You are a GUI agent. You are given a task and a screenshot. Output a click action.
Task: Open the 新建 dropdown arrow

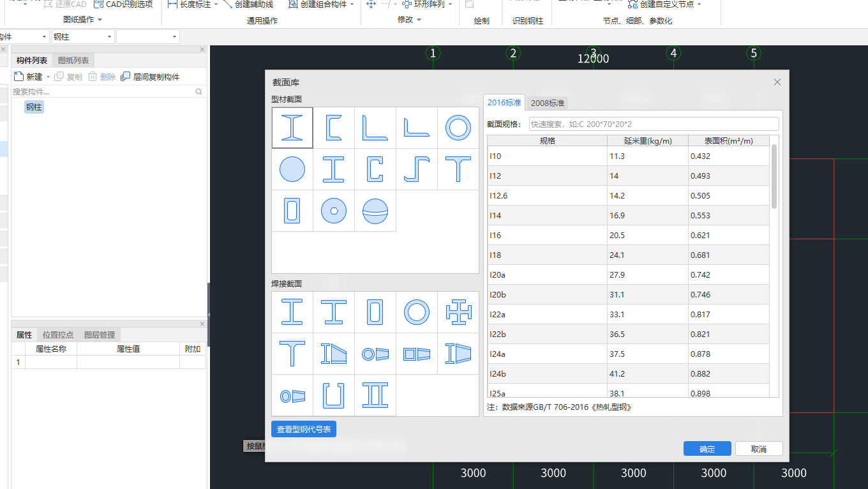pyautogui.click(x=49, y=77)
